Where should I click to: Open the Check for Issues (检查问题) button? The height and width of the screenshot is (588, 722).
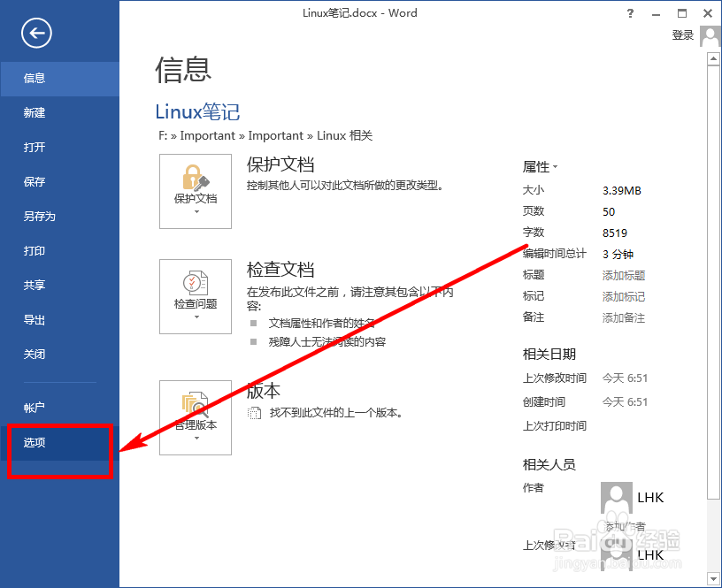coord(196,296)
